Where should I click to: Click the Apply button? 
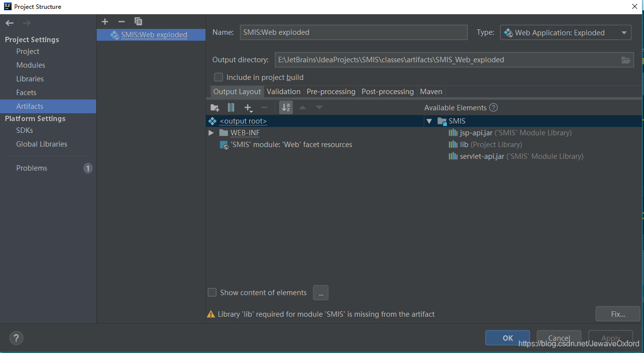click(x=611, y=338)
